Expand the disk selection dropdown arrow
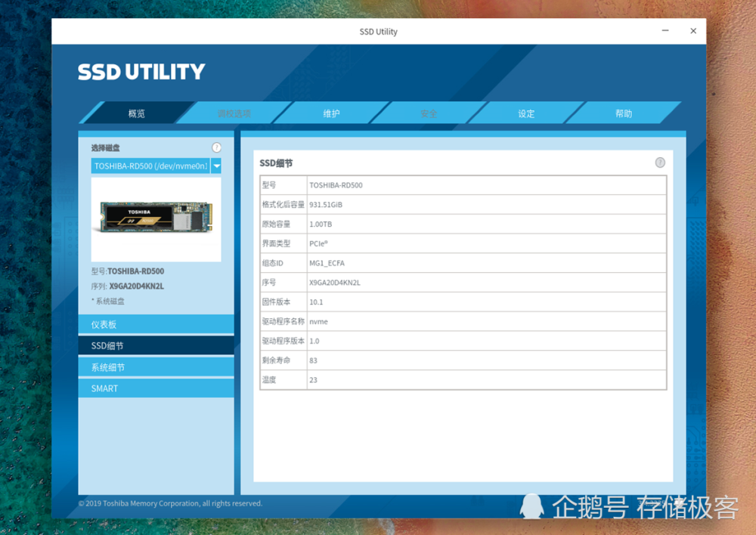 (x=216, y=165)
